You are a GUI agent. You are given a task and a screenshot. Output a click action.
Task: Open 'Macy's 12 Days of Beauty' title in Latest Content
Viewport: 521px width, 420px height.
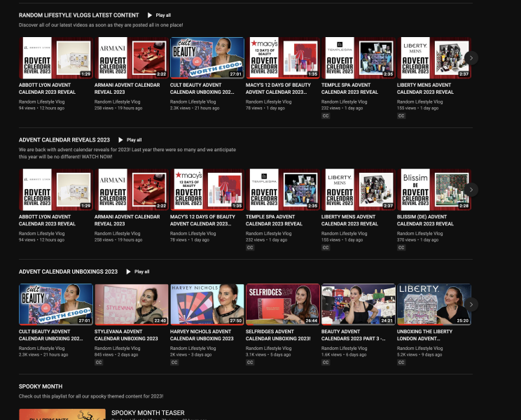pos(278,89)
